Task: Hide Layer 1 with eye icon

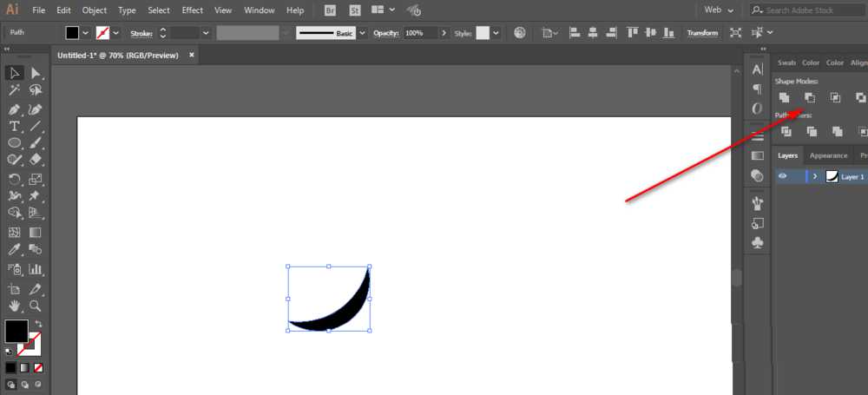Action: click(783, 176)
